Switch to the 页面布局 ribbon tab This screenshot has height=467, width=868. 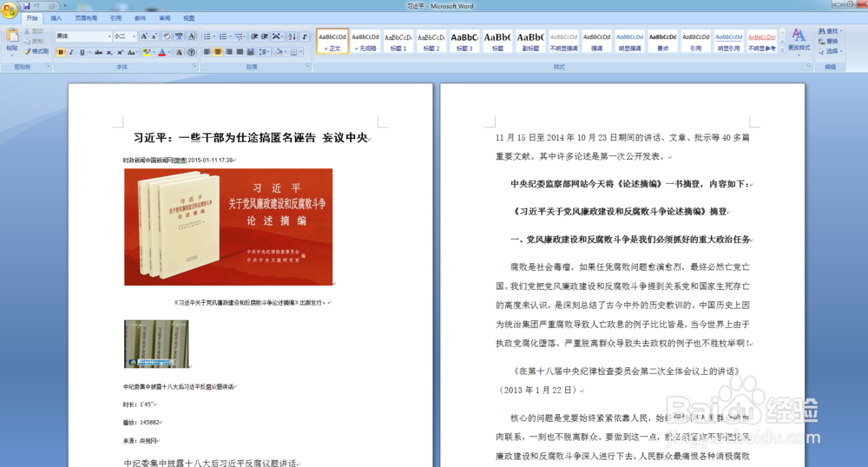86,18
